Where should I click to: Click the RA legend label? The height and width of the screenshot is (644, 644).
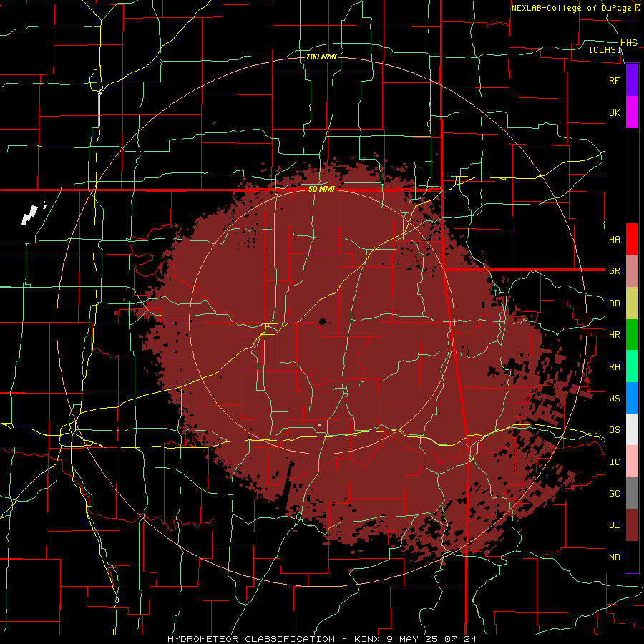coord(614,367)
